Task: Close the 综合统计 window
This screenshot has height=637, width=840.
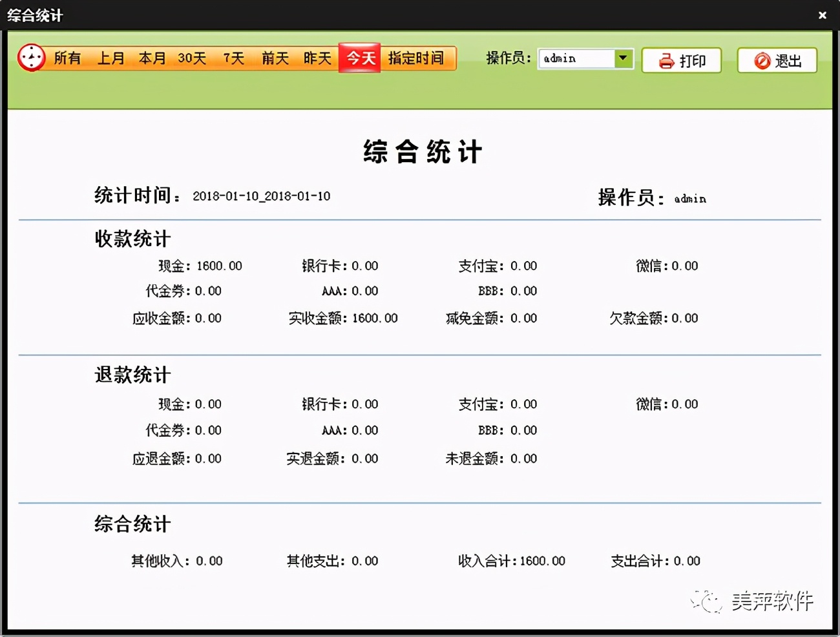Action: (822, 14)
